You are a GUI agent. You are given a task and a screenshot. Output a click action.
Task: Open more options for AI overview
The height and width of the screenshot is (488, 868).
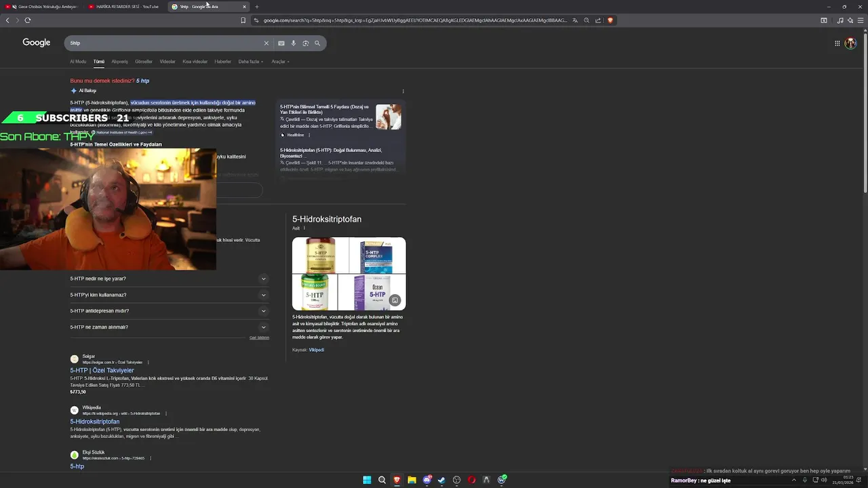[x=403, y=91]
